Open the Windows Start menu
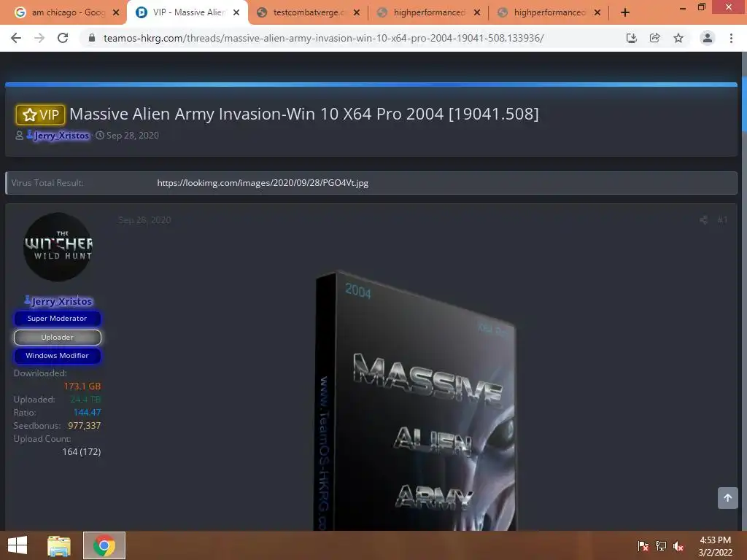The image size is (747, 560). pos(18,545)
